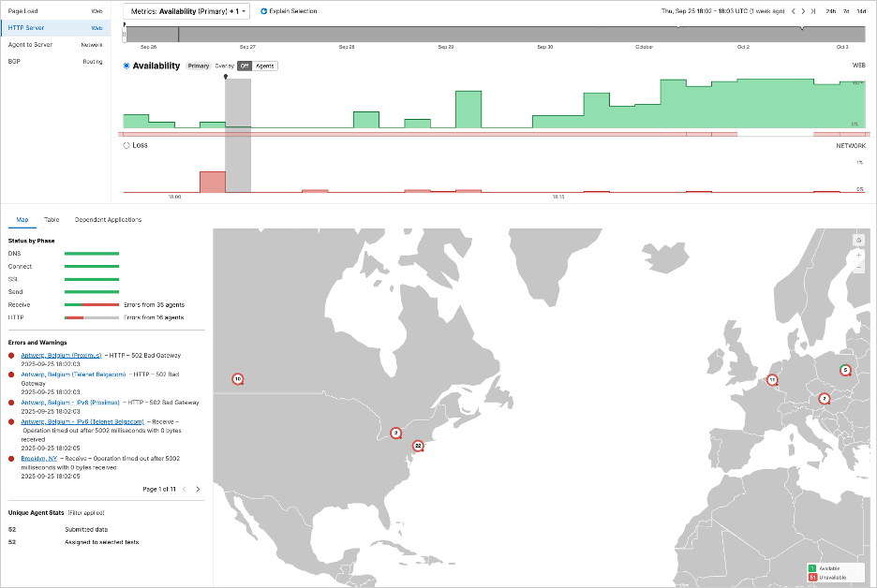The height and width of the screenshot is (588, 877).
Task: Zoom out on the map
Action: [858, 268]
